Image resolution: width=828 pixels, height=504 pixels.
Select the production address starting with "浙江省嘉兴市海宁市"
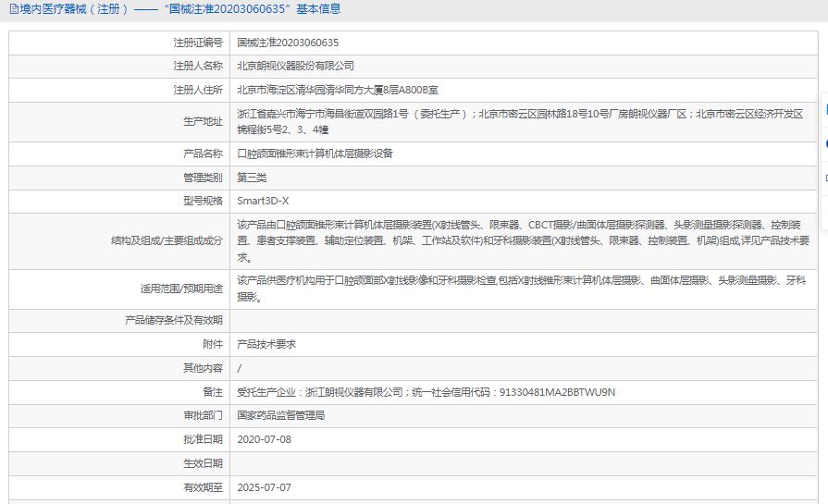tap(520, 122)
